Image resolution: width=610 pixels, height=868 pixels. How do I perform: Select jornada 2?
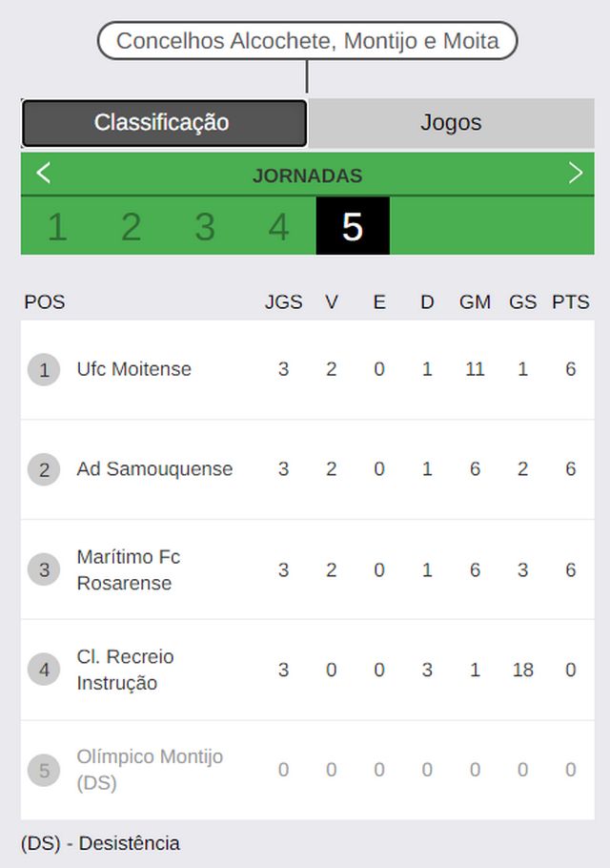point(132,226)
